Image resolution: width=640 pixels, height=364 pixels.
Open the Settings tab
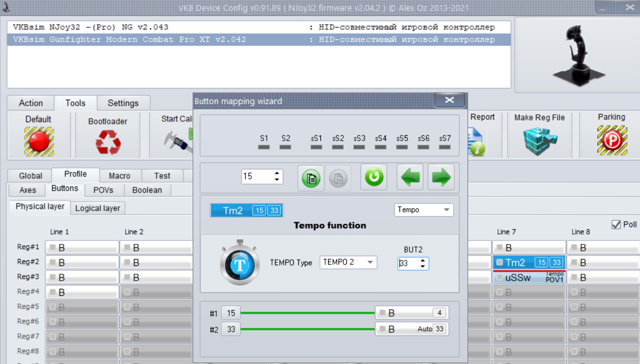123,103
